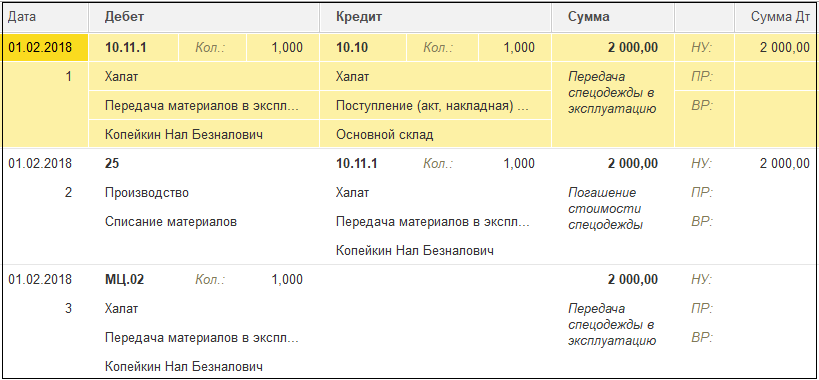
Task: Click credit account 10.11.1 in second entry
Action: pos(357,164)
